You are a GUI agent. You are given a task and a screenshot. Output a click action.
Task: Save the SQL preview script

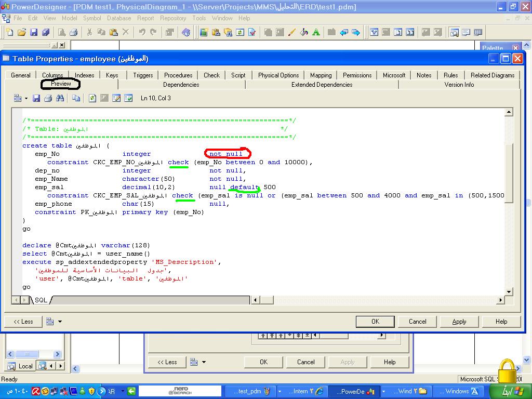(36, 98)
